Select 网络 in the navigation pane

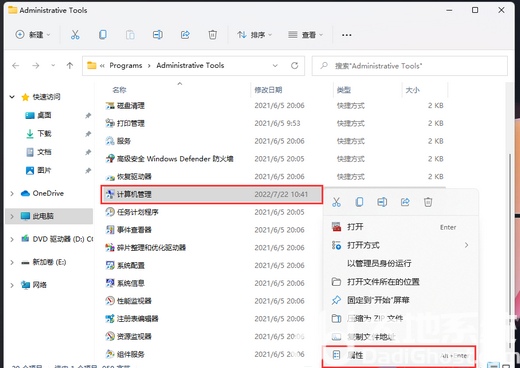click(x=40, y=285)
